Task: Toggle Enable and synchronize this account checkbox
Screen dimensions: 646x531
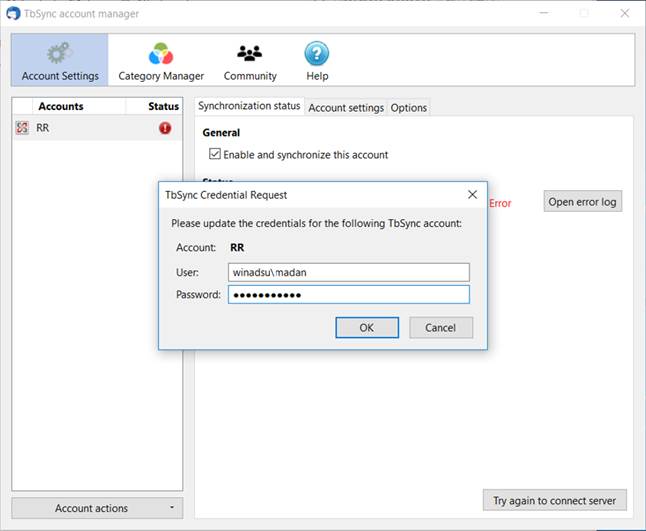Action: tap(214, 154)
